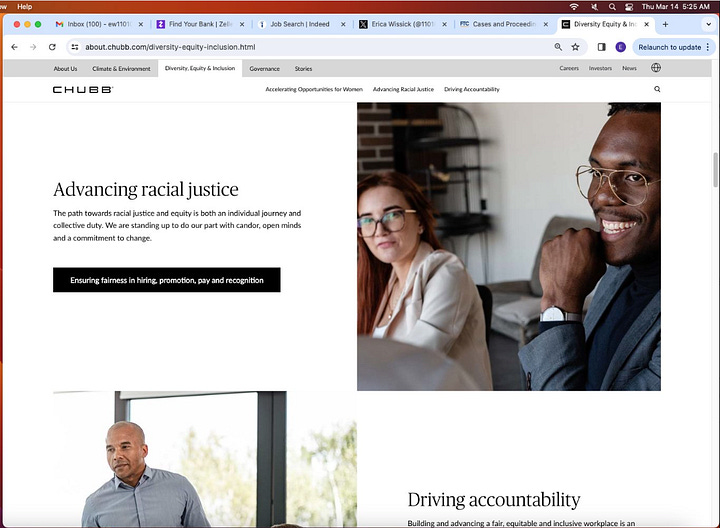Open the Governance section

pos(264,68)
